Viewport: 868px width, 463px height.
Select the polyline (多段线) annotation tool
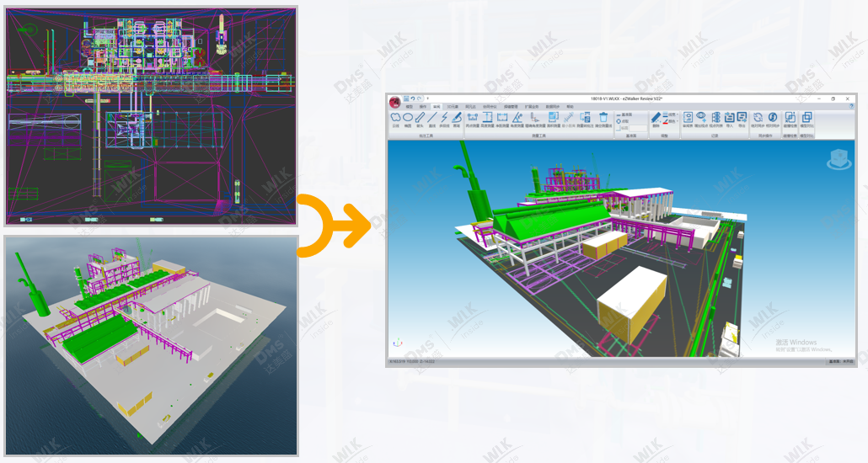[x=444, y=120]
